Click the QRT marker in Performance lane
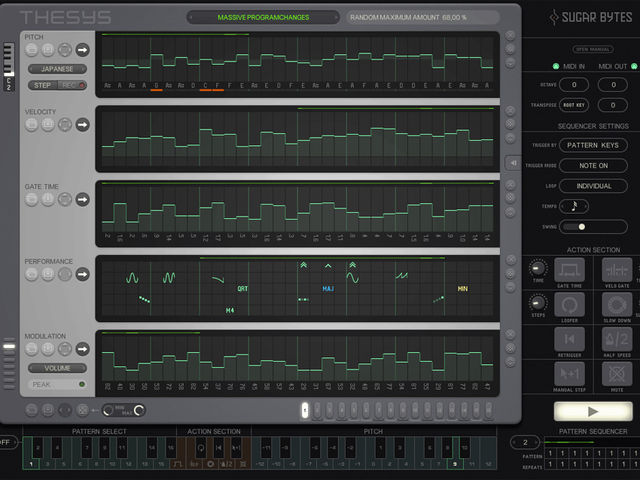The width and height of the screenshot is (640, 480). tap(242, 289)
